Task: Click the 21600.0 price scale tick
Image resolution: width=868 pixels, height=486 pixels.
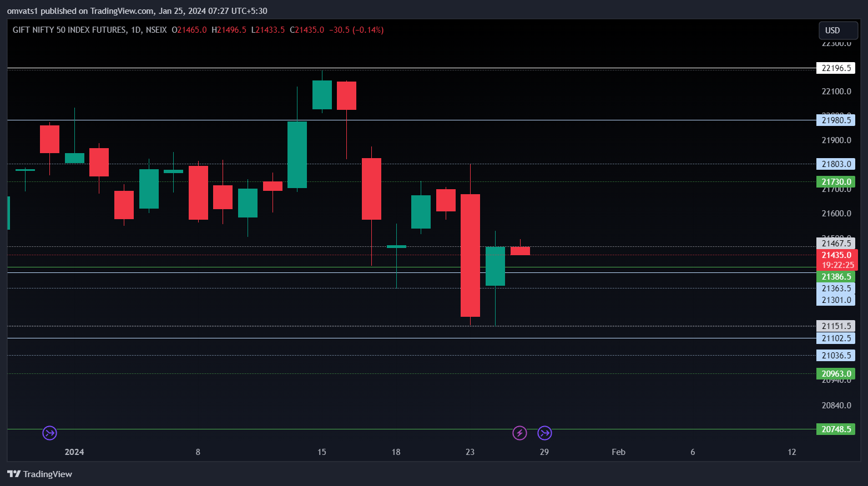Action: coord(836,213)
